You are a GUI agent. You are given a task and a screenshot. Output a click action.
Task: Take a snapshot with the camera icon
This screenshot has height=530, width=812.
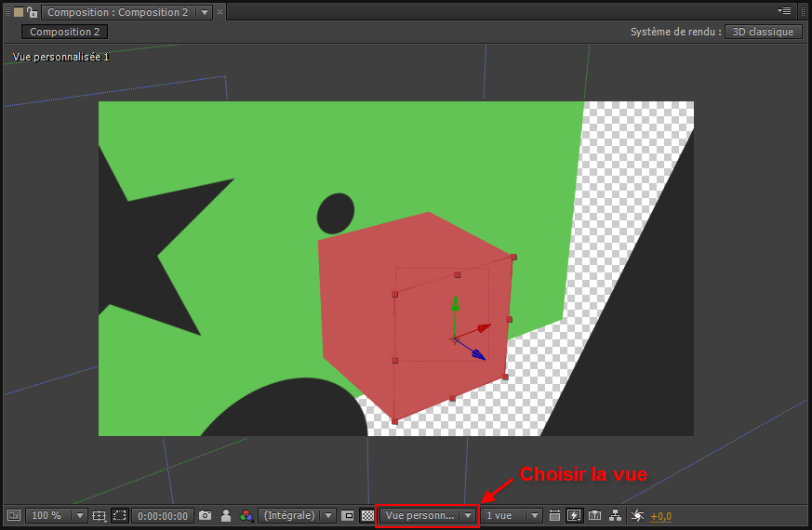[x=205, y=515]
